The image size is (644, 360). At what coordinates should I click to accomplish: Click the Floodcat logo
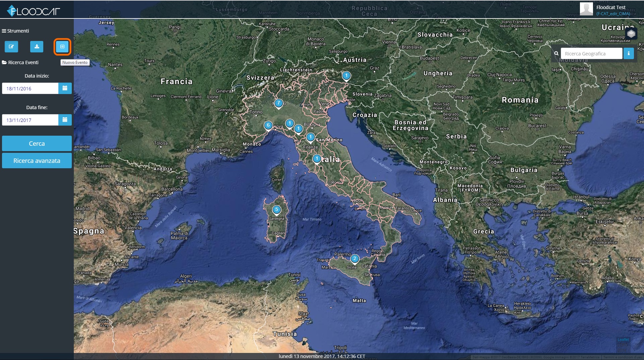34,11
